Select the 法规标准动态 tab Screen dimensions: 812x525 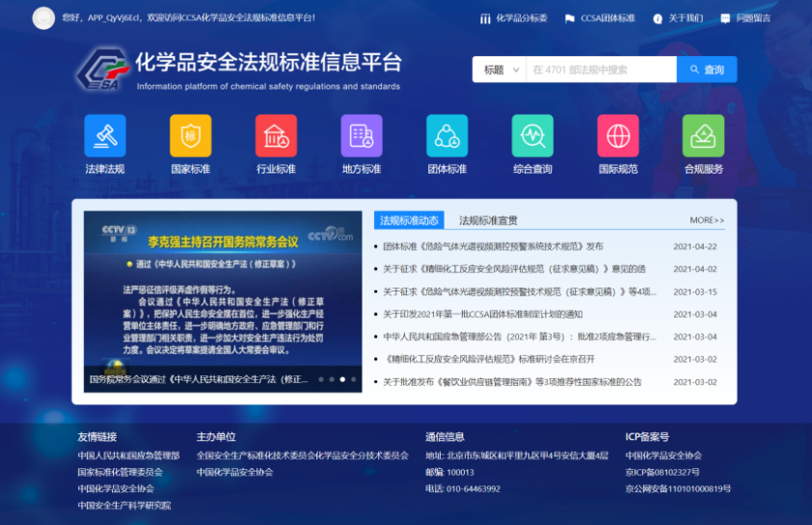coord(409,220)
